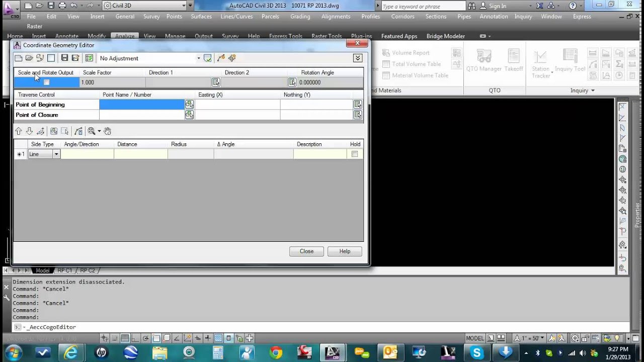Open Google Chrome from the taskbar
This screenshot has width=644, height=362.
(276, 352)
